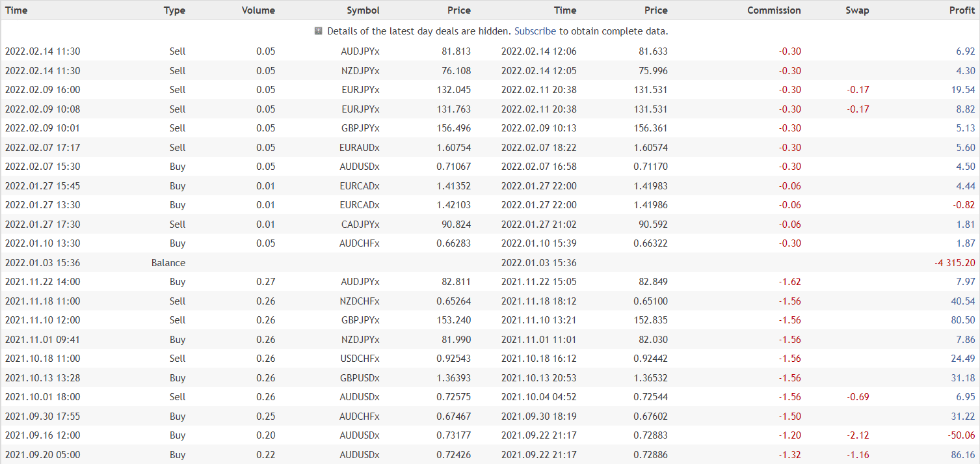
Task: Select the USDCHFx trade symbol
Action: pyautogui.click(x=360, y=359)
